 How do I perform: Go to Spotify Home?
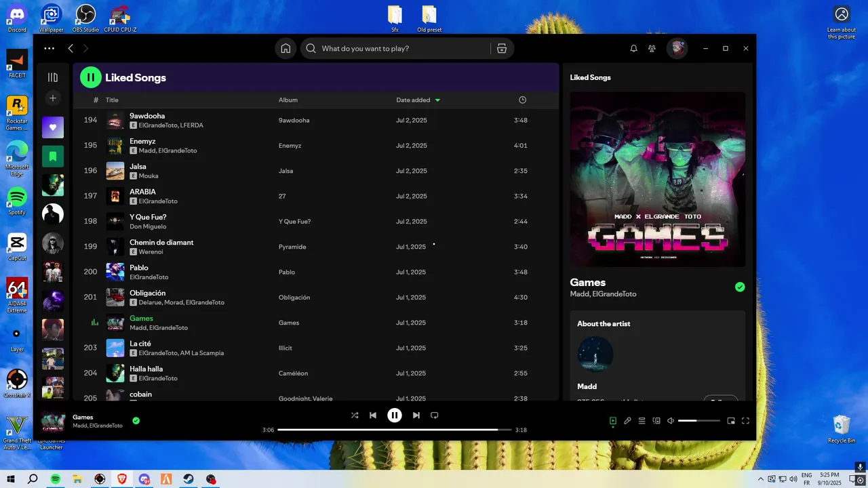coord(285,48)
